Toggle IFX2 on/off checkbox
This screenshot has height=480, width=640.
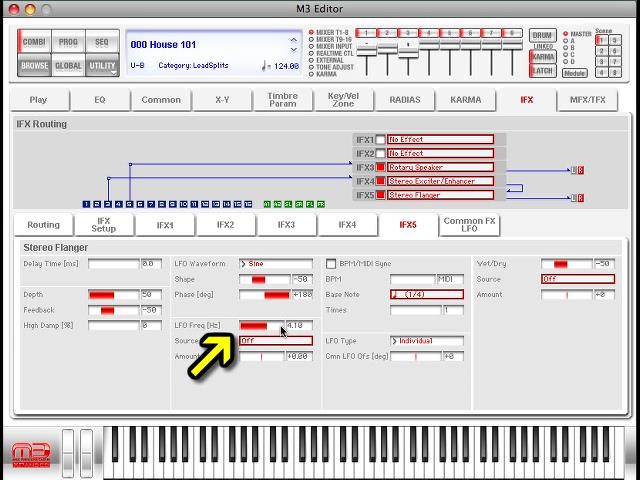[380, 154]
